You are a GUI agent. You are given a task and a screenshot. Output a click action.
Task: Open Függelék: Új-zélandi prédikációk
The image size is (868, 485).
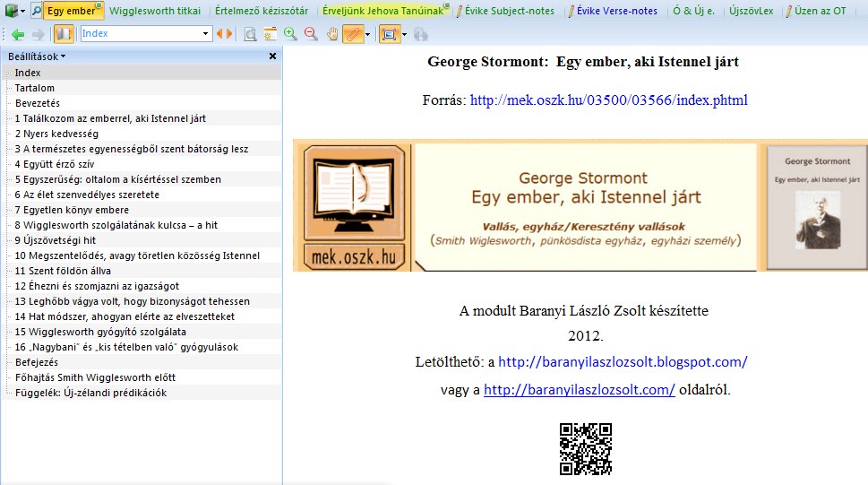tap(90, 393)
